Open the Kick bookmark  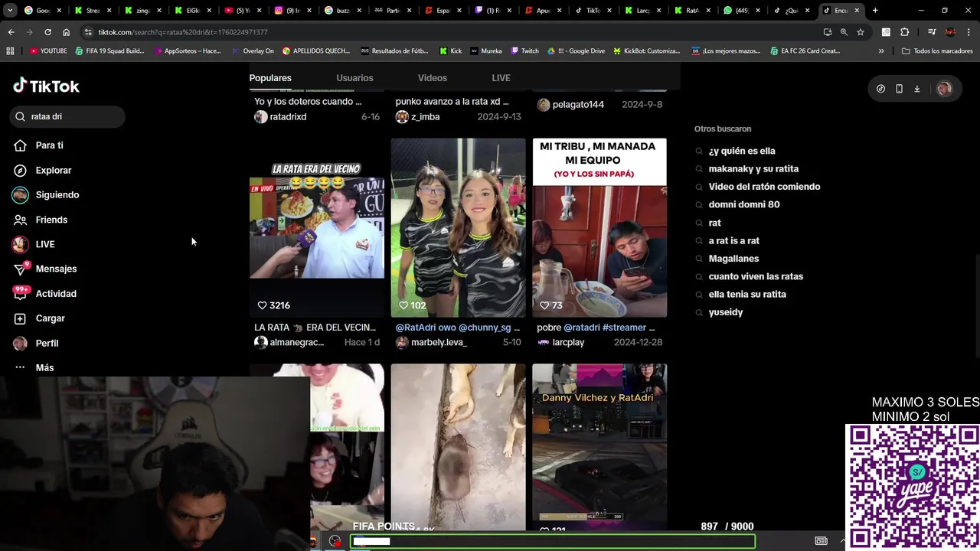pyautogui.click(x=451, y=51)
